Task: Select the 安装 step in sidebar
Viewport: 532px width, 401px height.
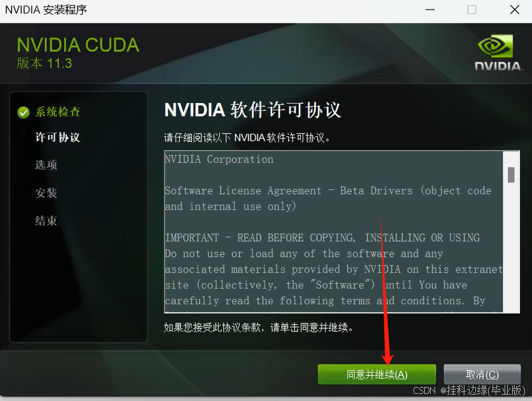Action: click(x=46, y=192)
